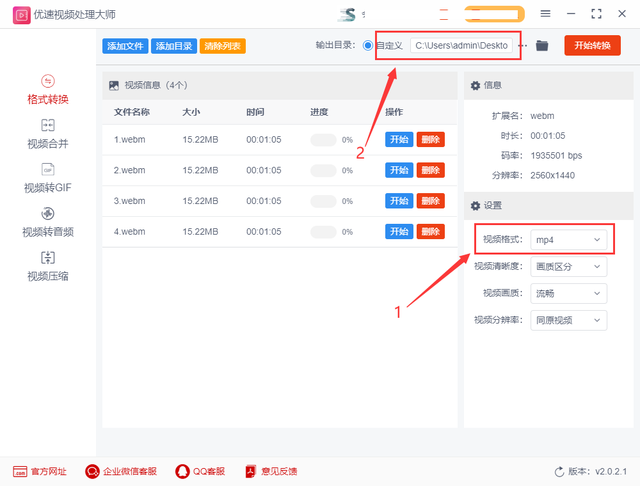This screenshot has height=486, width=640.
Task: Delete 3.webm from the list
Action: coord(430,201)
